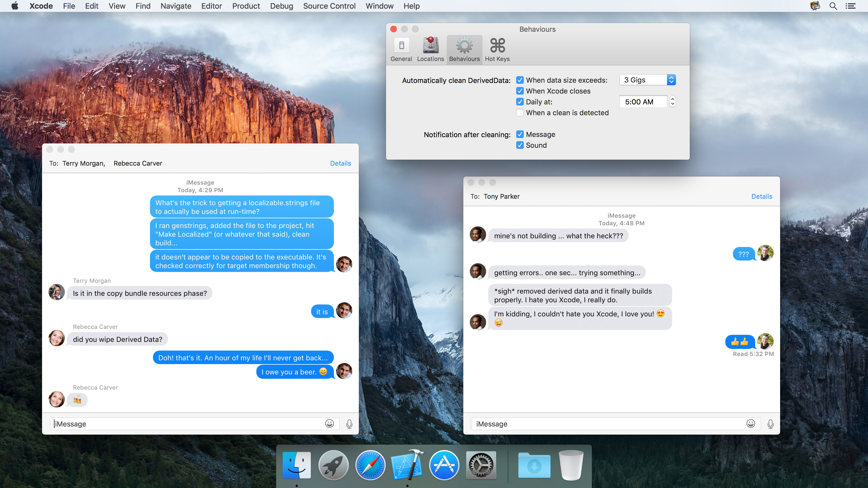Open the Help menu
The width and height of the screenshot is (868, 488).
point(411,6)
